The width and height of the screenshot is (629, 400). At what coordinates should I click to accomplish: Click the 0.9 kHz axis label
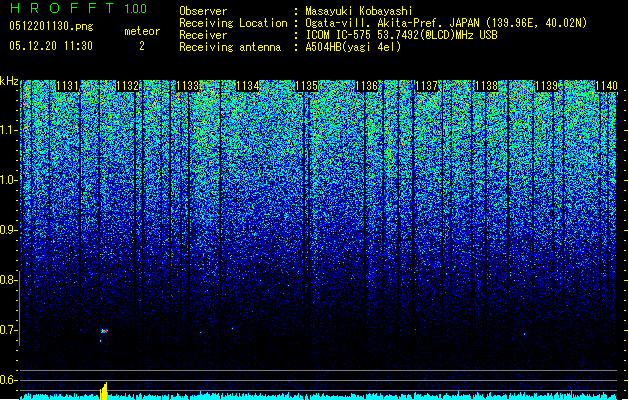(9, 230)
